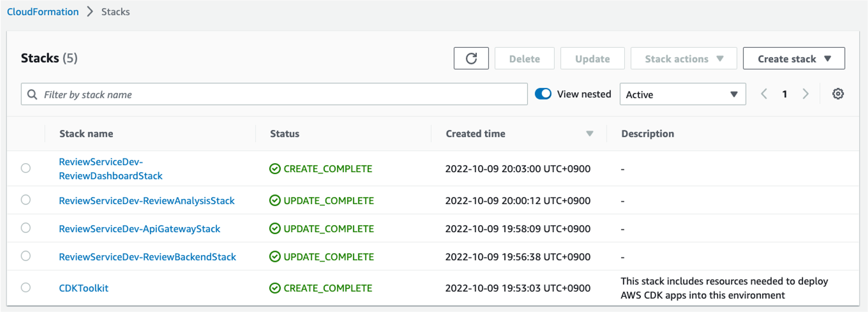Focus the Filter by stack name field
This screenshot has height=312, width=868.
[x=274, y=94]
